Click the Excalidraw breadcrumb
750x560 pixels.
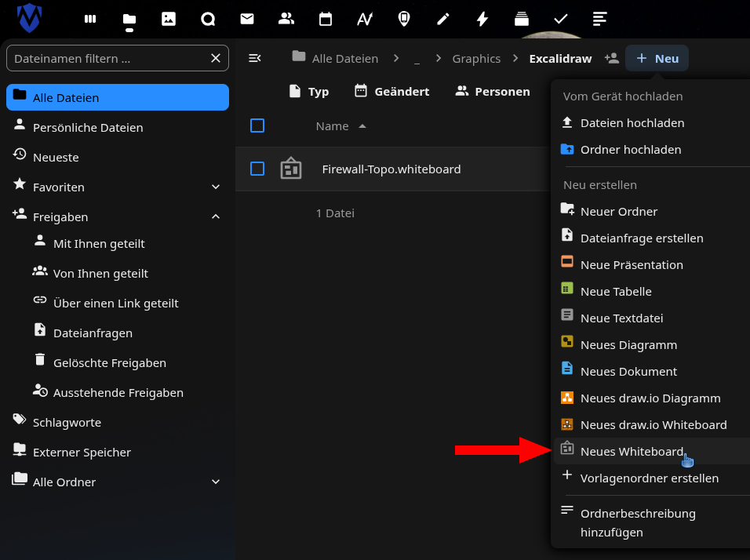click(560, 58)
